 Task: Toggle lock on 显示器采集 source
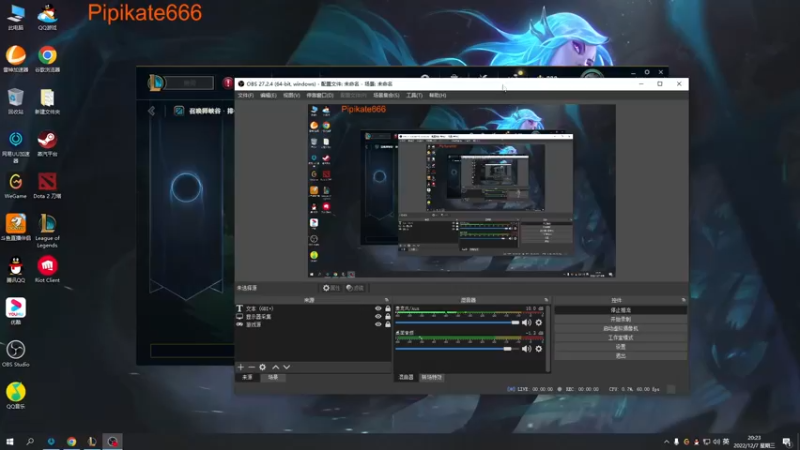pyautogui.click(x=388, y=316)
